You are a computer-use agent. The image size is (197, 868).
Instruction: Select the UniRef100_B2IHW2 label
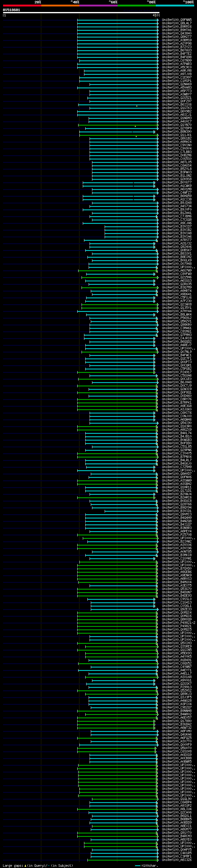[x=177, y=542]
